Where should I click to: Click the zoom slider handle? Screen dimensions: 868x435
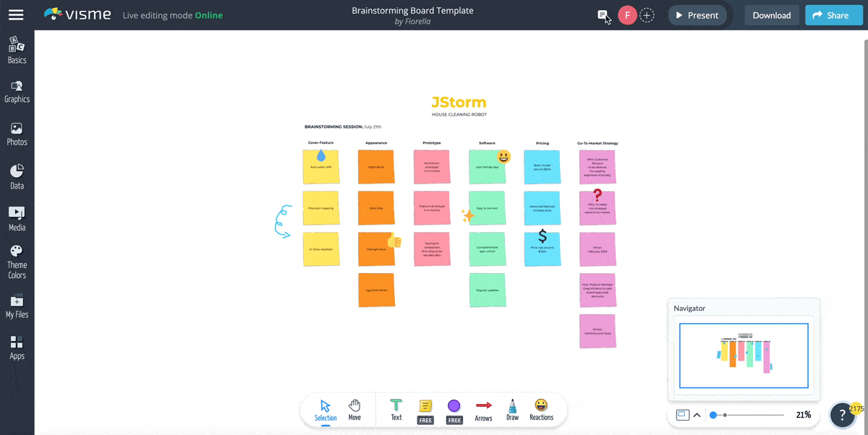pos(713,415)
